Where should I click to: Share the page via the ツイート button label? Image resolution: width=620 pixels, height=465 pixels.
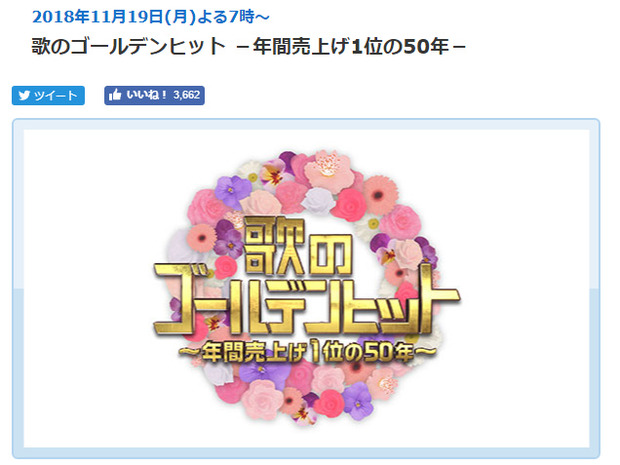point(55,96)
